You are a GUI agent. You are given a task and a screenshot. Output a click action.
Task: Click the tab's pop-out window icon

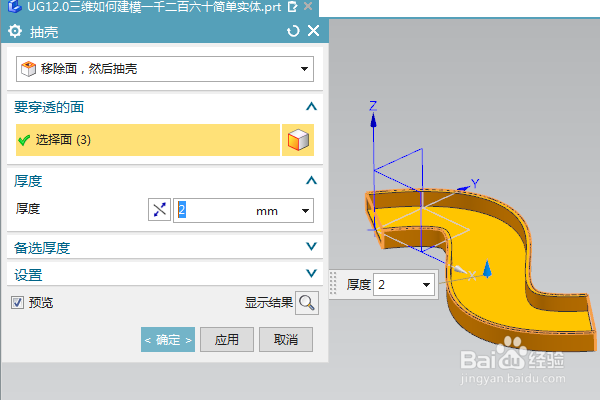click(292, 7)
